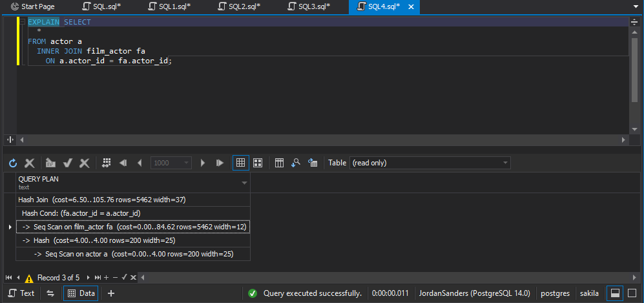Cancel edit with navigator X icon
The width and height of the screenshot is (644, 303).
133,278
